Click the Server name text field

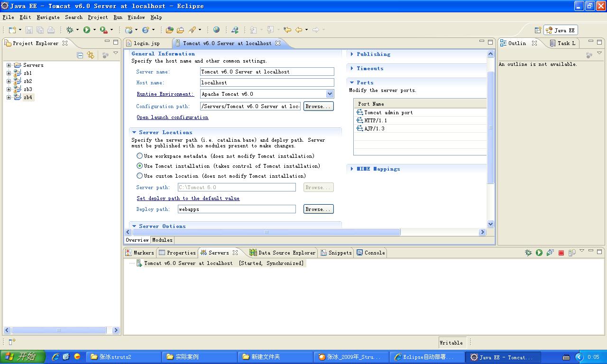(x=267, y=72)
